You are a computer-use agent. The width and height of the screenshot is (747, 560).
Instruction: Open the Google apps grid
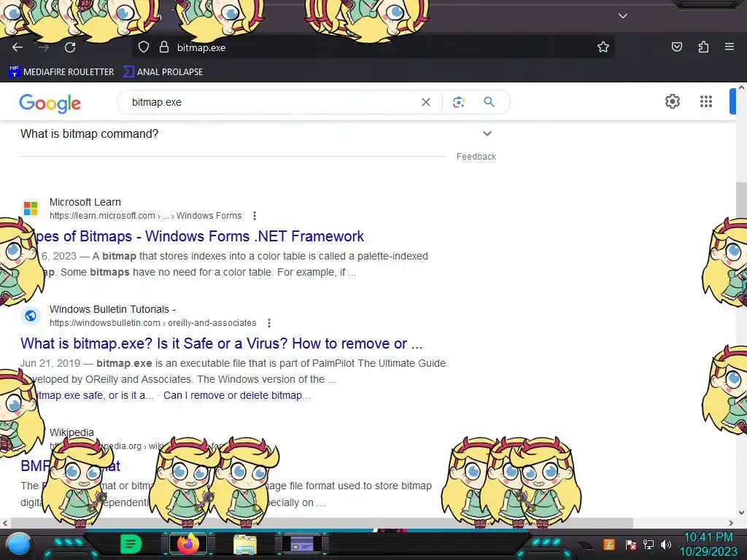click(706, 101)
